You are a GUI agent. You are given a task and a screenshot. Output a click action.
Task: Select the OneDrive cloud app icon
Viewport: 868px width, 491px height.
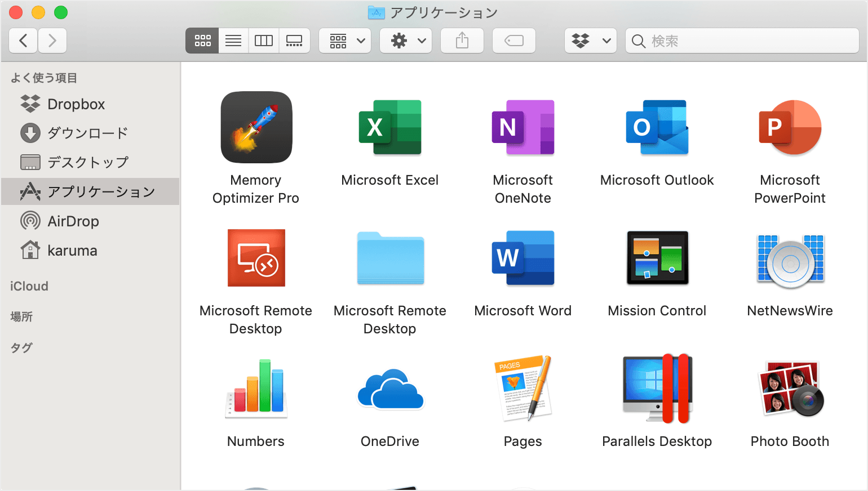[390, 389]
